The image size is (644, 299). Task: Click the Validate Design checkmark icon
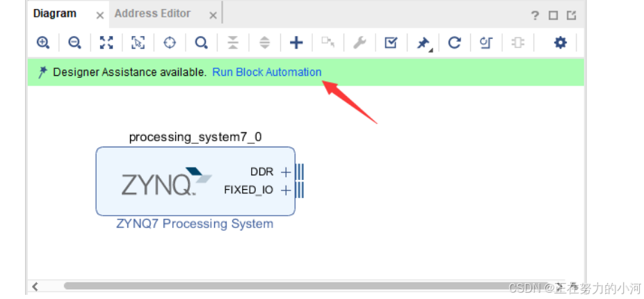click(x=391, y=42)
